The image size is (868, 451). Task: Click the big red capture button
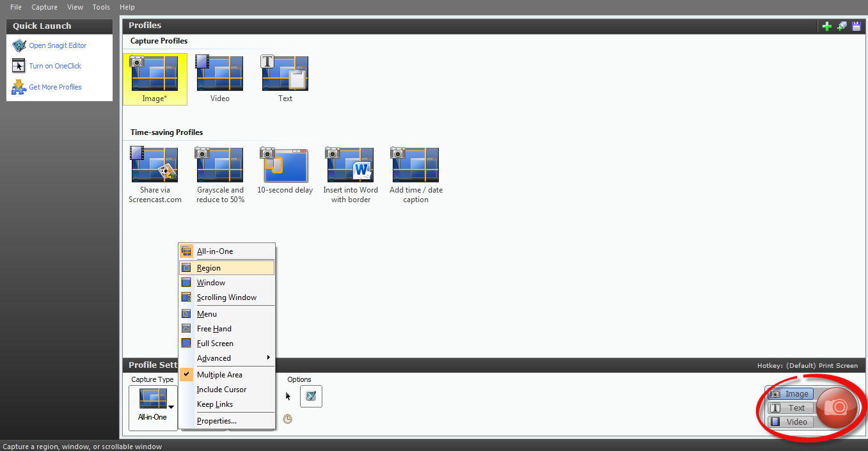[x=835, y=407]
